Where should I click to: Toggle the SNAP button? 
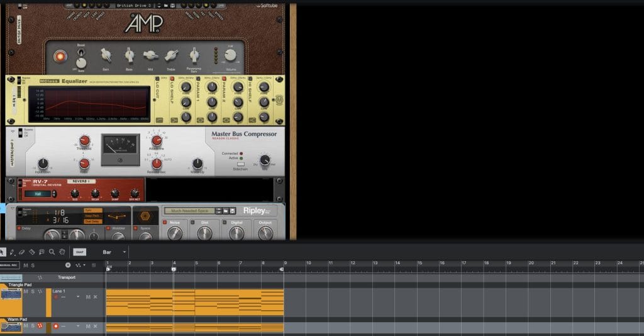coord(80,252)
